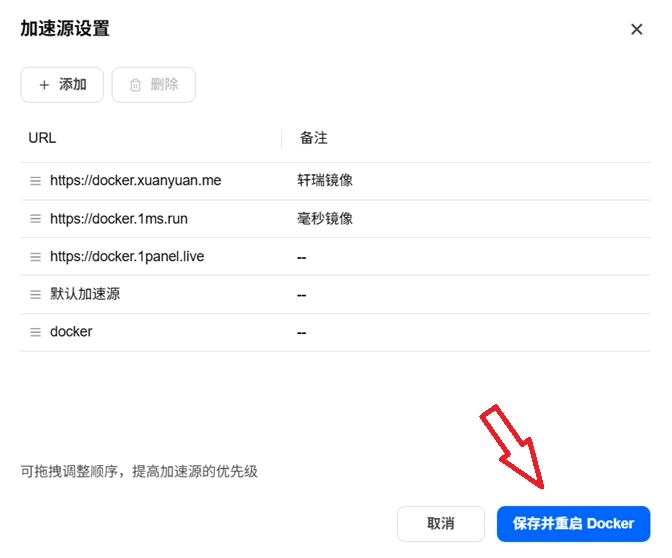672x558 pixels.
Task: Select https://docker.1ms.run URL text
Action: click(119, 219)
